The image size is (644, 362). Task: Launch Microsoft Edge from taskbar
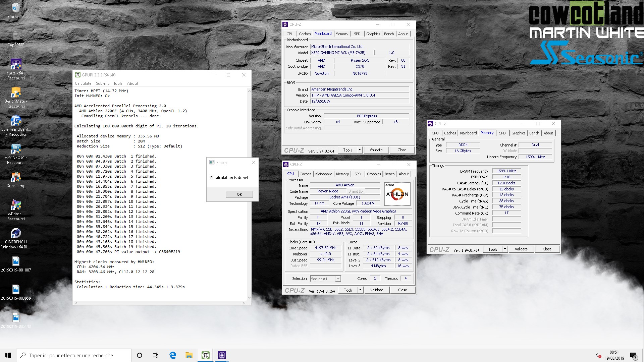tap(173, 355)
